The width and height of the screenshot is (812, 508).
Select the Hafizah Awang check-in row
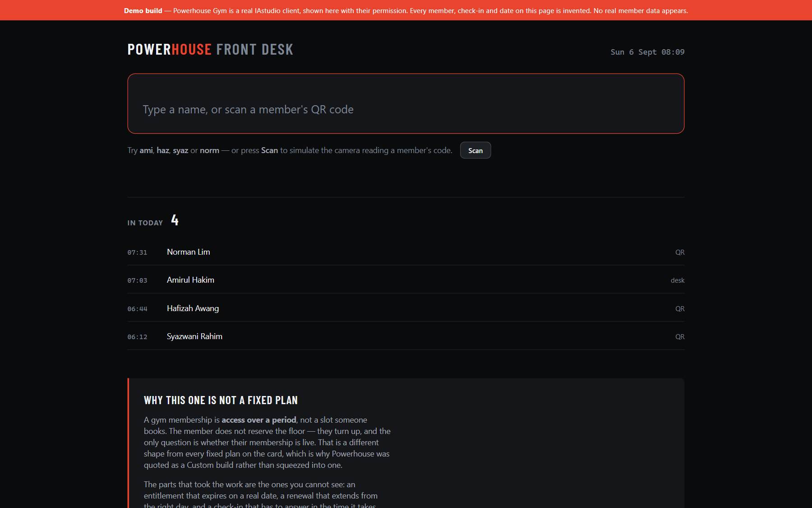tap(406, 308)
